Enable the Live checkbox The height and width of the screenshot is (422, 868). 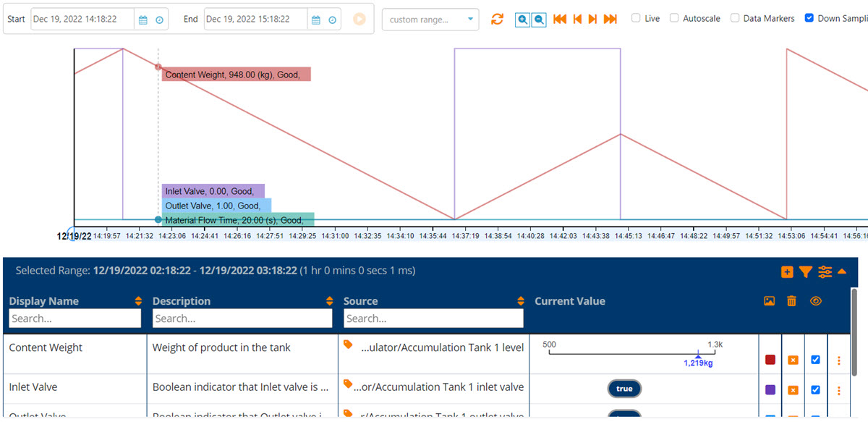pyautogui.click(x=636, y=18)
